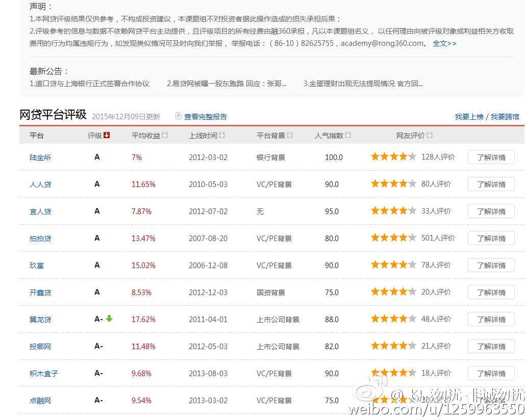Screen dimensions: 528x420
Task: Click the 15.02% yield value
Action: pos(143,266)
